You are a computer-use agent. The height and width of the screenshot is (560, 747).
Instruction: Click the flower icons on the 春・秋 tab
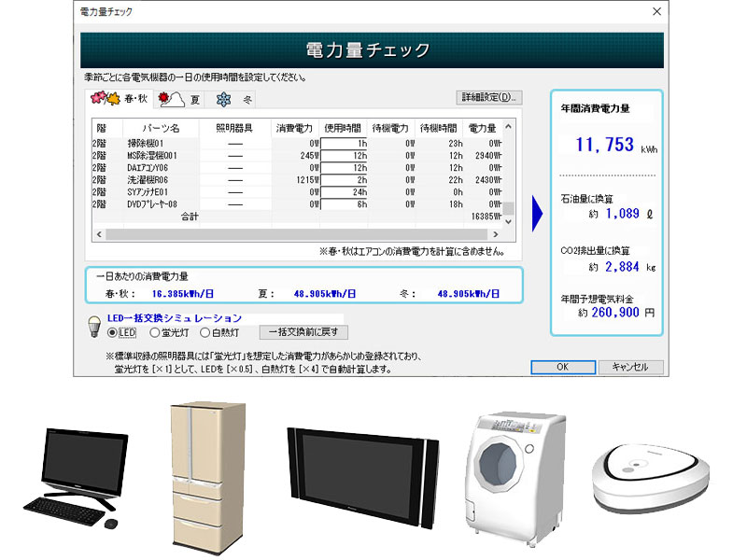tap(103, 97)
